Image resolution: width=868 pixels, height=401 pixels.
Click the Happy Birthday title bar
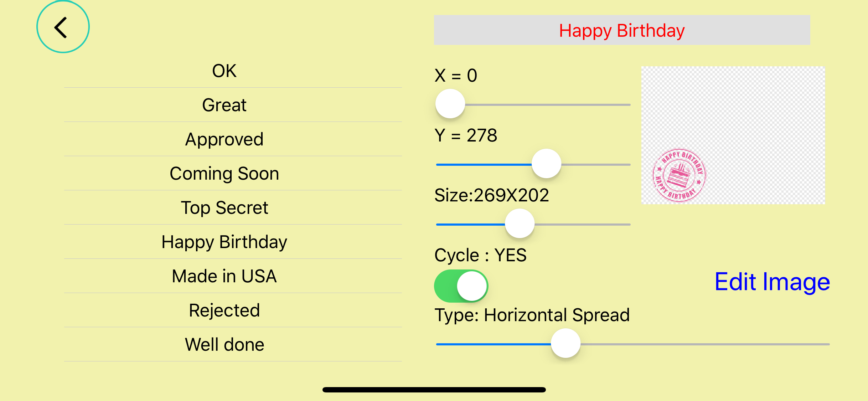(x=621, y=30)
